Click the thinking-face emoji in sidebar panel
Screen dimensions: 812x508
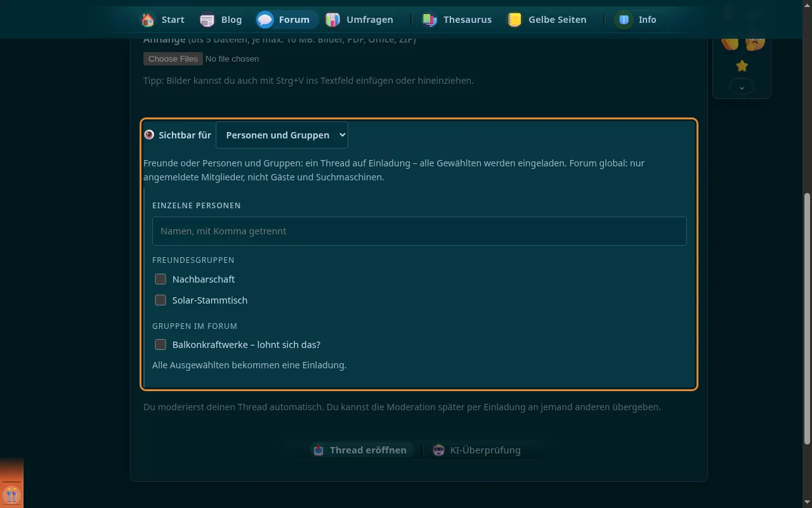[x=754, y=43]
